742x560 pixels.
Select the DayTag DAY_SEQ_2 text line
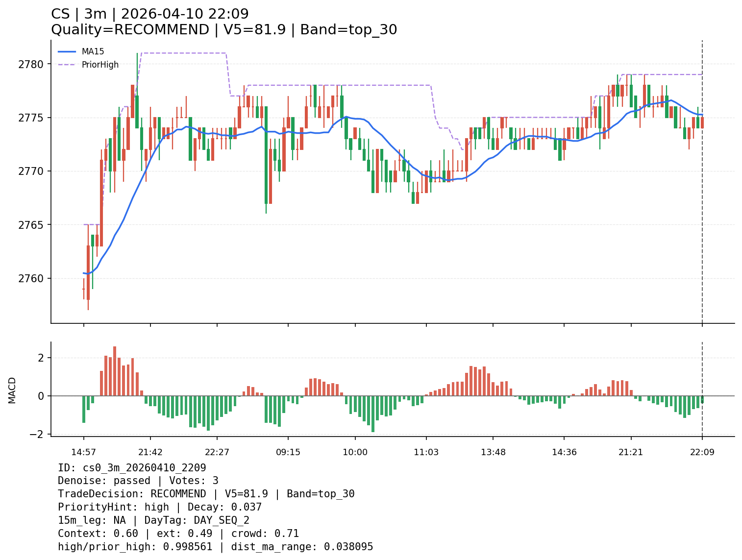[x=153, y=520]
